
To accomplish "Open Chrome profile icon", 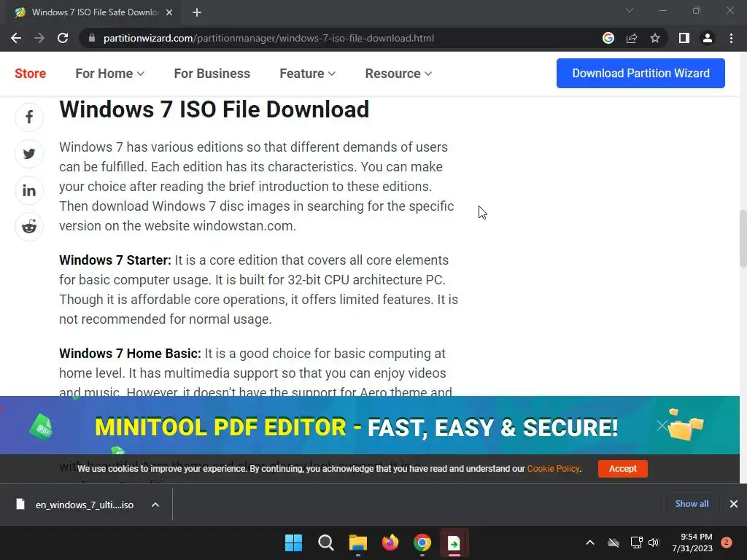I will [x=708, y=38].
